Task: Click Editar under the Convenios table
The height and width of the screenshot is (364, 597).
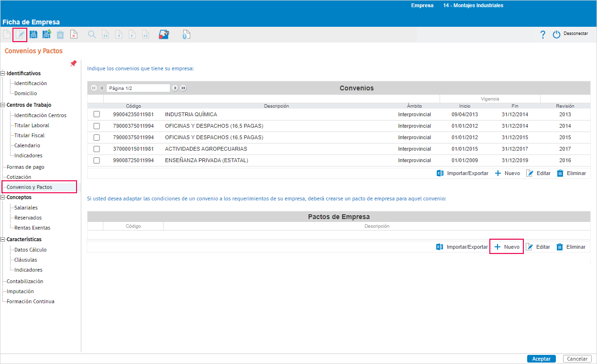Action: pos(538,173)
